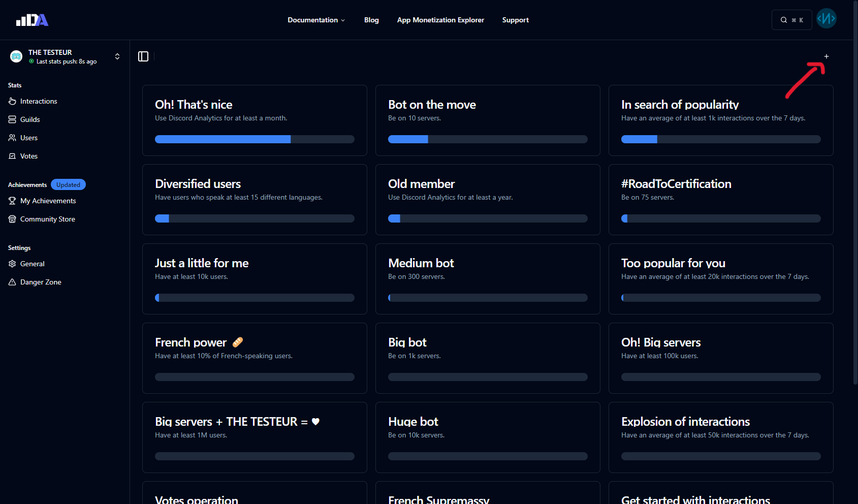Click the search box with ⌘K

click(x=791, y=20)
